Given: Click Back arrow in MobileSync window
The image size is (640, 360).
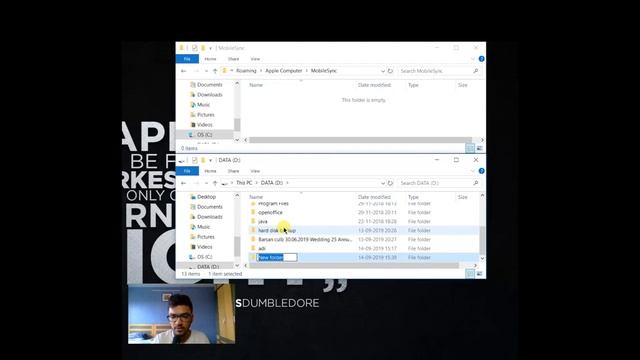Looking at the screenshot, I should click(184, 71).
